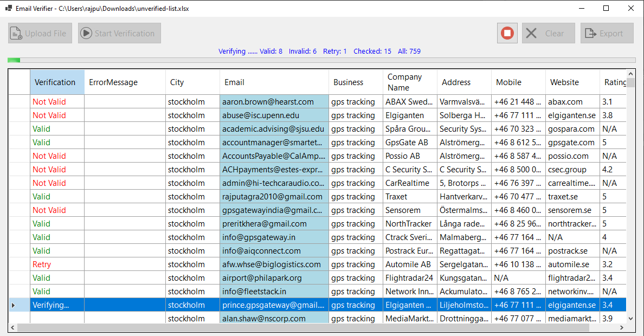Screen dimensions: 644x336
Task: Select email info@fleetstack.in cell
Action: pyautogui.click(x=274, y=292)
